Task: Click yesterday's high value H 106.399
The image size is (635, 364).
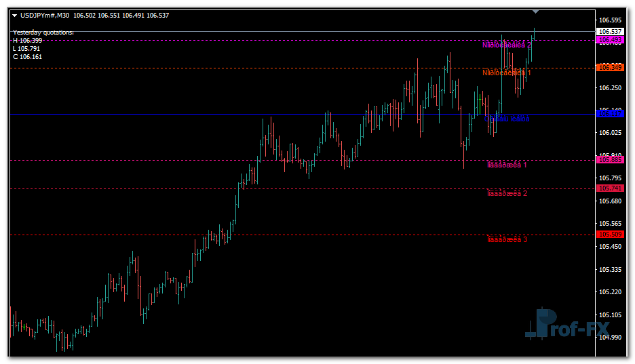Action: tap(26, 41)
